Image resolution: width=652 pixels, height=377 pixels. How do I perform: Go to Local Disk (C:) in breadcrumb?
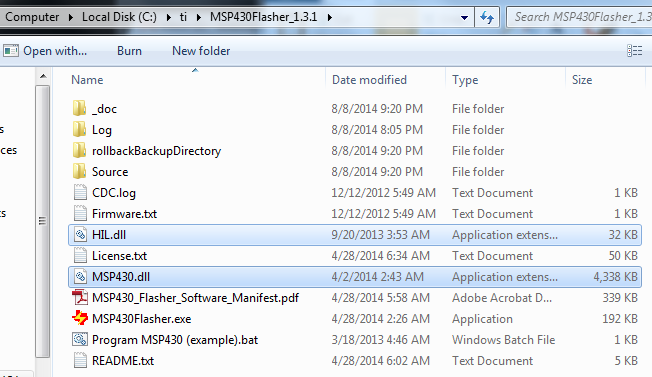point(119,17)
